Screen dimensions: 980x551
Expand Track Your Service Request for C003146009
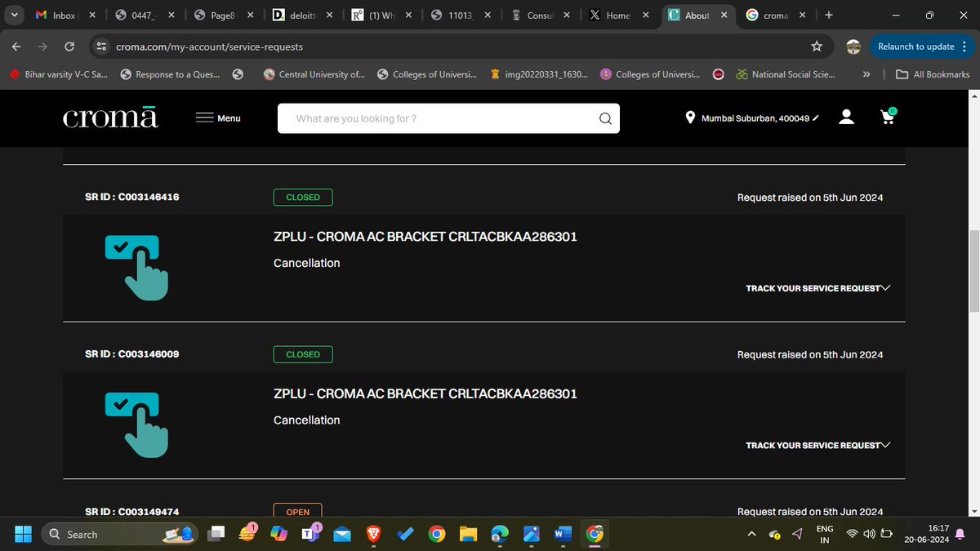click(817, 446)
